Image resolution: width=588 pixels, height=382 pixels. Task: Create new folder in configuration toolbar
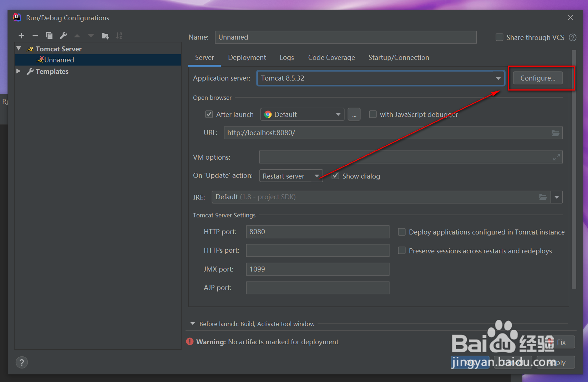click(105, 36)
